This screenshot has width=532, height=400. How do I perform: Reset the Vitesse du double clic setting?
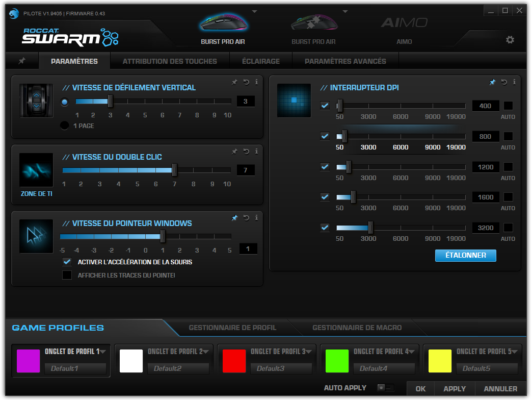[246, 152]
